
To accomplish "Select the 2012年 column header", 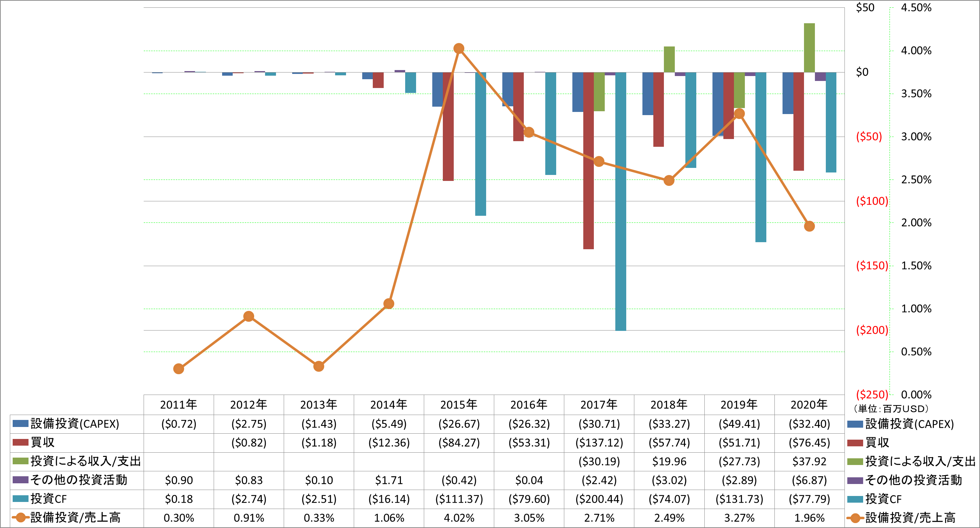I will pos(249,404).
